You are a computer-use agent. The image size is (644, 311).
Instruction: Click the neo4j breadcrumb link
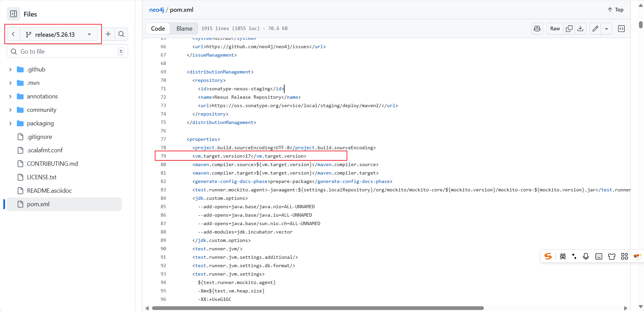point(156,10)
